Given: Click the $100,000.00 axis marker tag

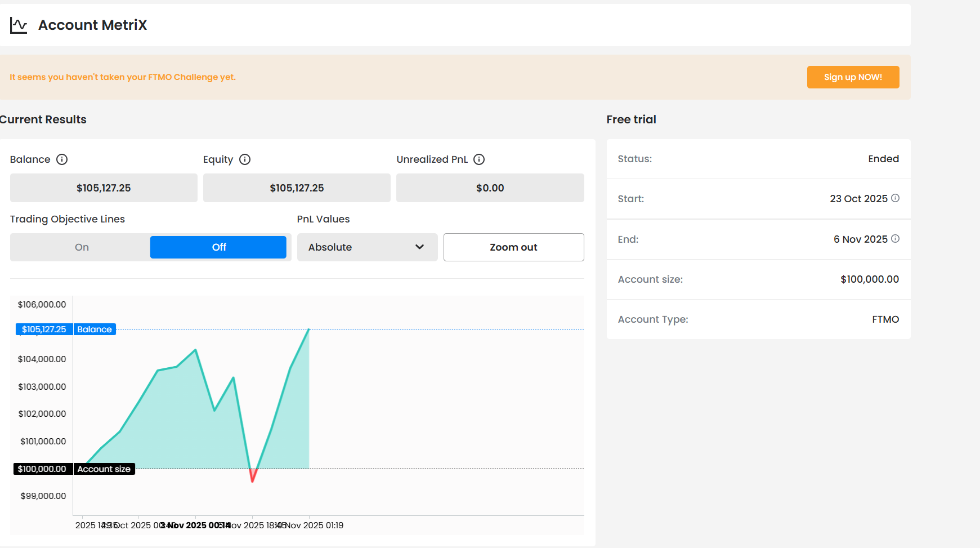Looking at the screenshot, I should 42,469.
